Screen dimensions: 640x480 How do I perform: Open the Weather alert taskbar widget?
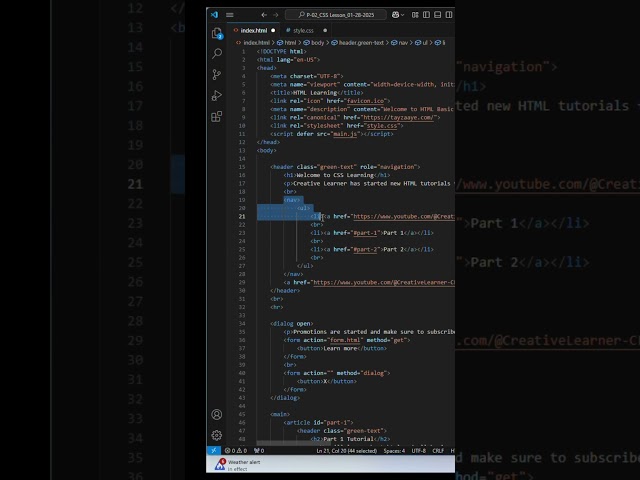pyautogui.click(x=238, y=464)
